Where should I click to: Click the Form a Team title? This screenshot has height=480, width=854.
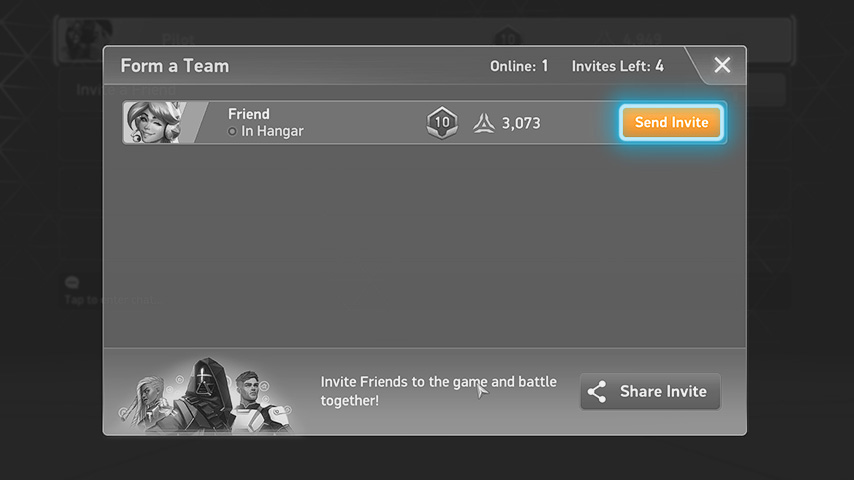(x=175, y=66)
